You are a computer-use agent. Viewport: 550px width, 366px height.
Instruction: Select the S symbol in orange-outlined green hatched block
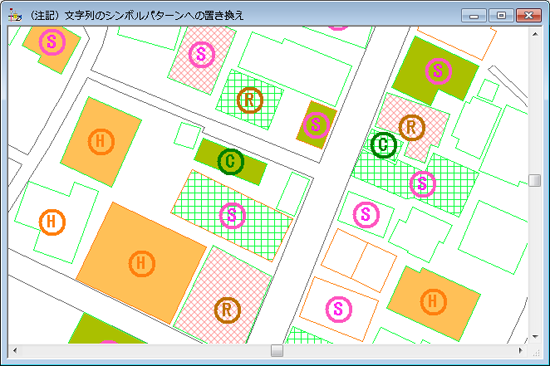coord(232,215)
